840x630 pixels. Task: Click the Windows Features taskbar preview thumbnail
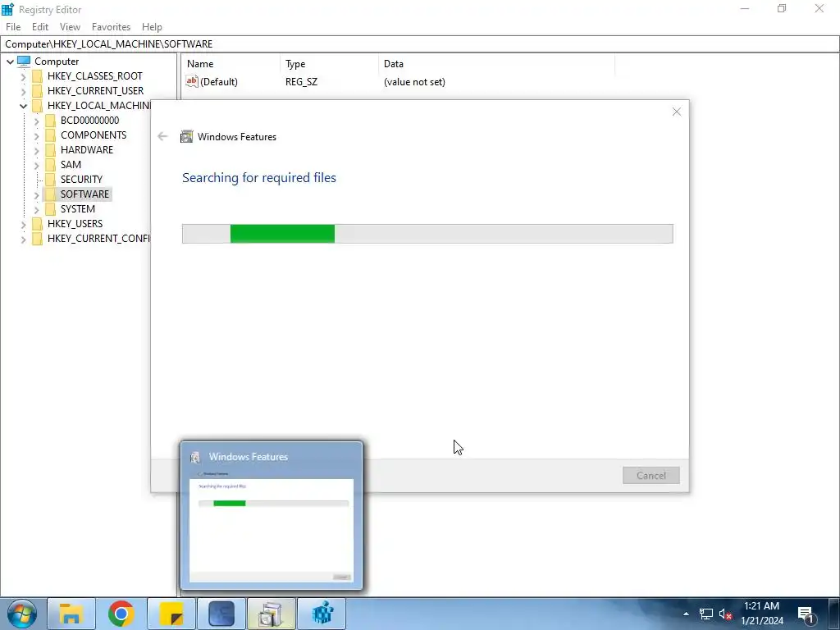(272, 515)
